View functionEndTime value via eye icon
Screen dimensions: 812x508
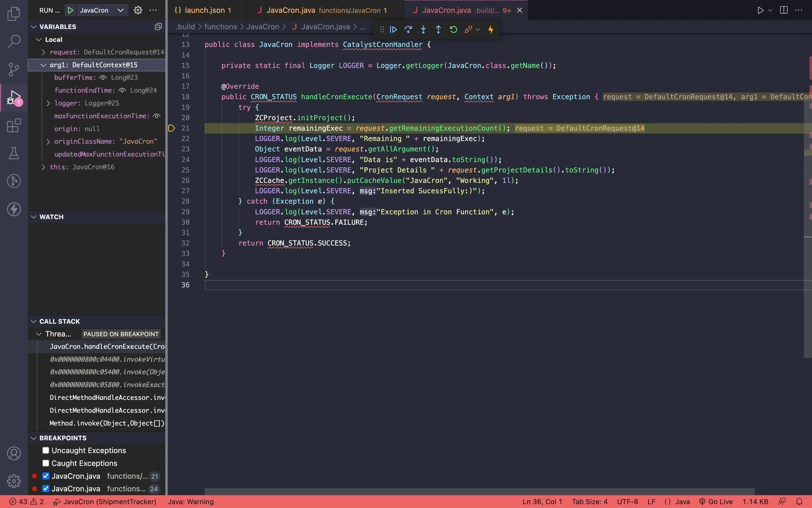(x=122, y=90)
